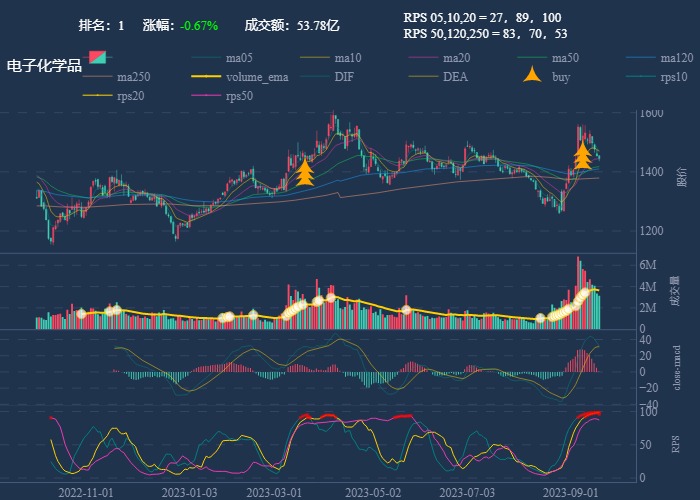This screenshot has height=500, width=700.
Task: Click the rps20 yellow line legend marker
Action: point(97,96)
